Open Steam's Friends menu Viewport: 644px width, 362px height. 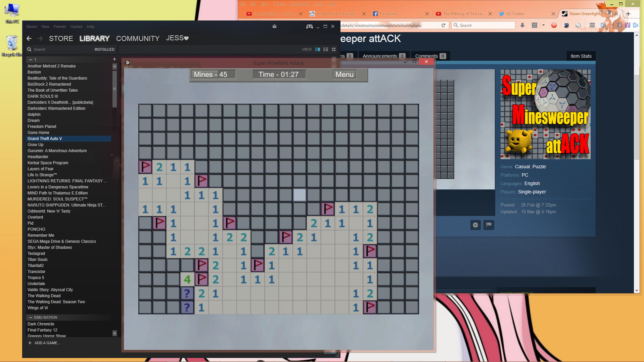60,27
